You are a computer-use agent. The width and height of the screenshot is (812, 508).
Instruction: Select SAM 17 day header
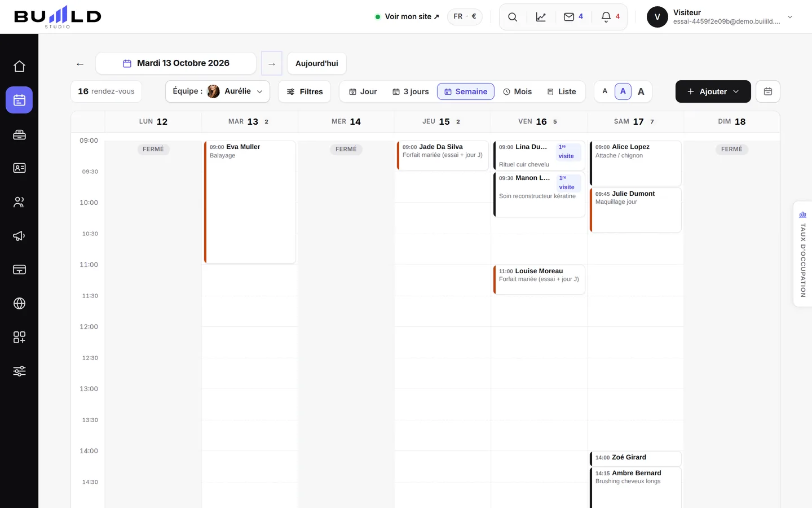[x=636, y=121]
